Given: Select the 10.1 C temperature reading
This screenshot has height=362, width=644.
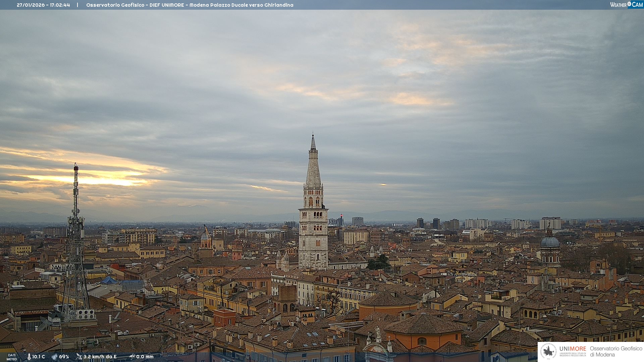Looking at the screenshot, I should tap(39, 357).
